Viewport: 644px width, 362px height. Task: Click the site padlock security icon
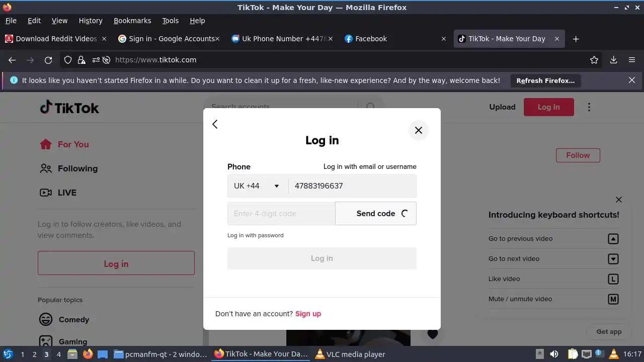pyautogui.click(x=82, y=60)
